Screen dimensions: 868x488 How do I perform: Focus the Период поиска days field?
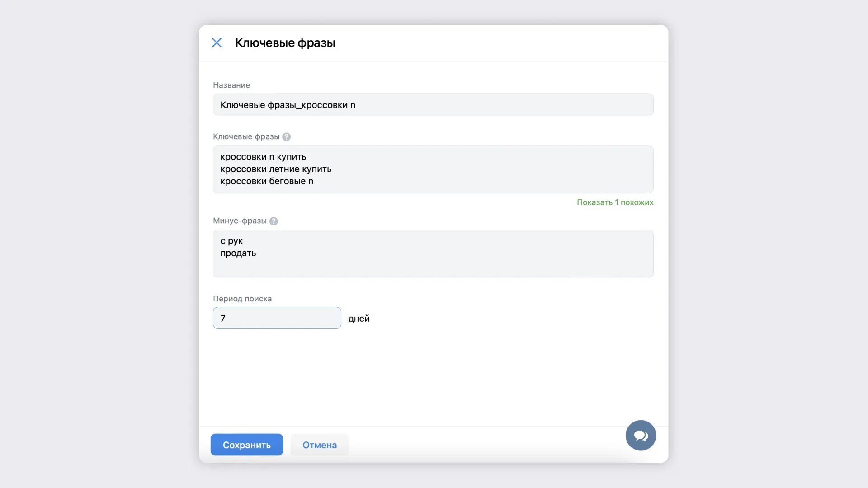[277, 318]
